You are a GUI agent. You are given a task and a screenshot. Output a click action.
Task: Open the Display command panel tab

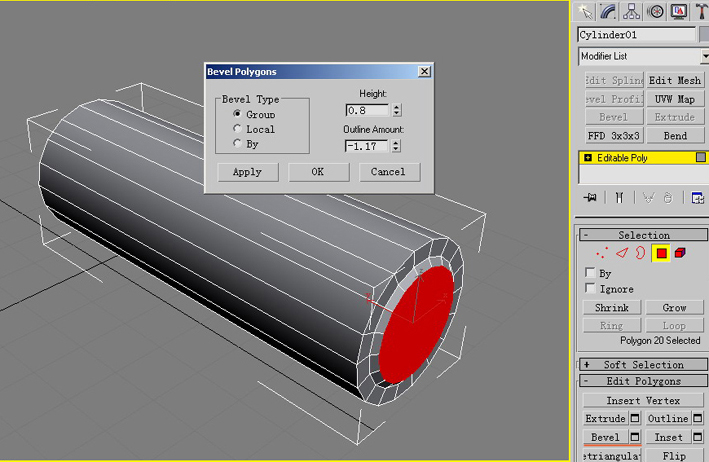[679, 11]
